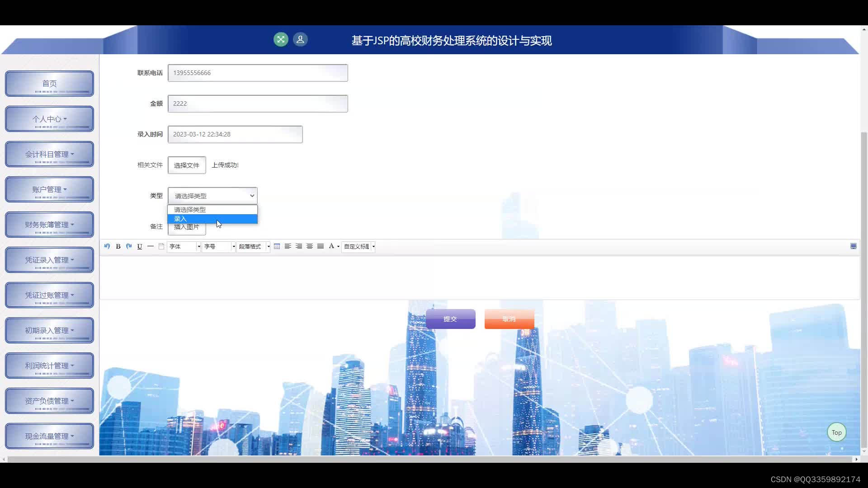Viewport: 868px width, 488px height.
Task: Open the user profile icon in header
Action: 300,40
